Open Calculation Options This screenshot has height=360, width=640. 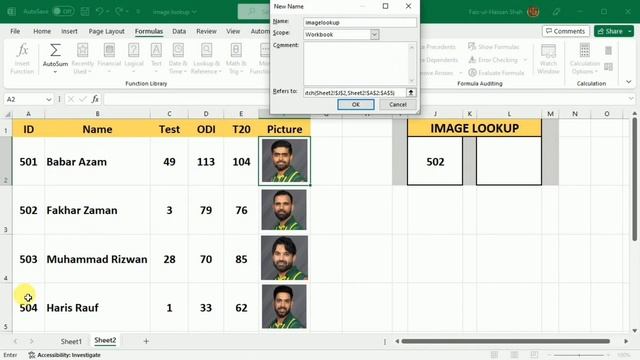pyautogui.click(x=584, y=59)
